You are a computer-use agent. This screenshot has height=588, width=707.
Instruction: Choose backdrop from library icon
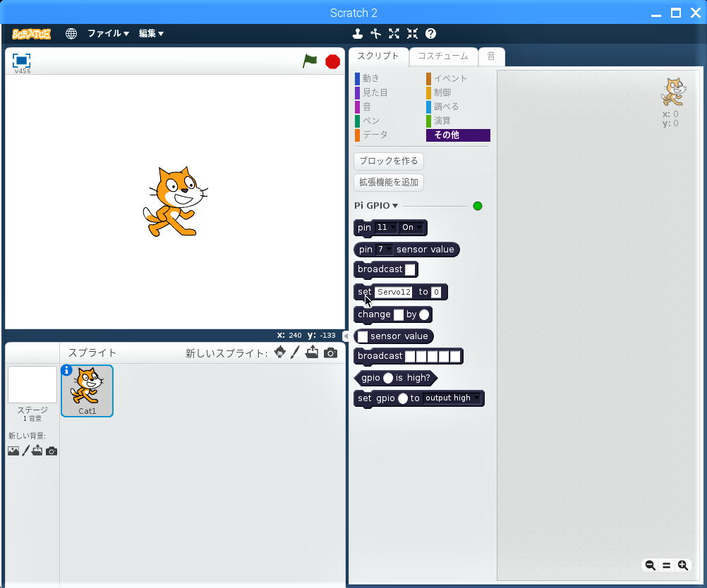tap(13, 451)
